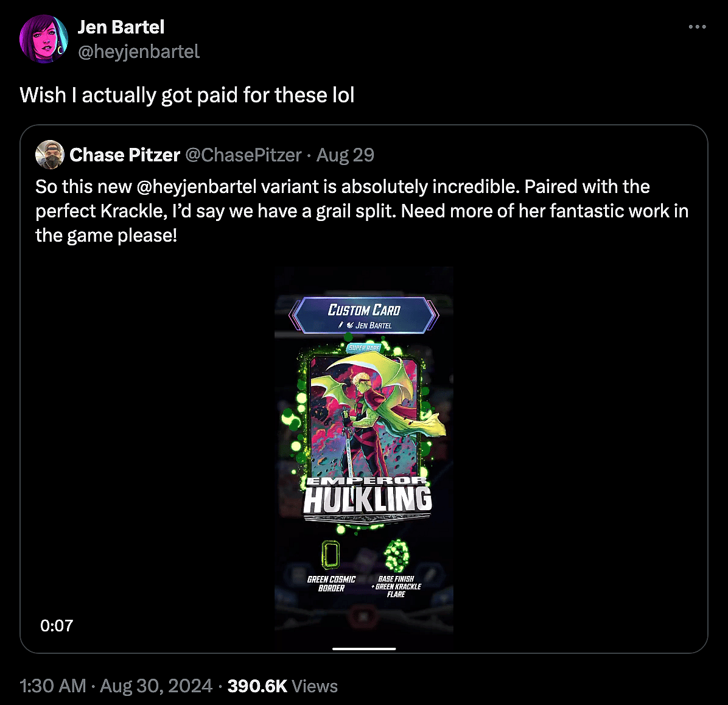This screenshot has height=705, width=728.
Task: Open Jen Bartel's profile via her display name
Action: coord(121,27)
